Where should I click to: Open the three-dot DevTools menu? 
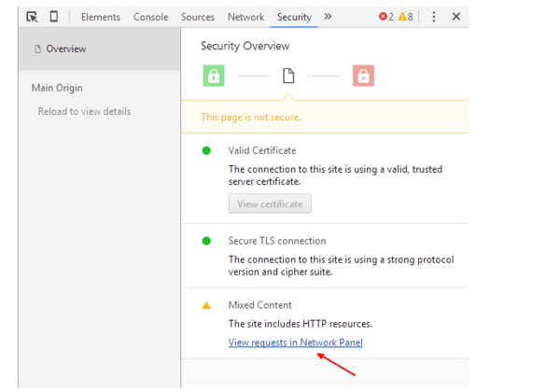point(434,17)
